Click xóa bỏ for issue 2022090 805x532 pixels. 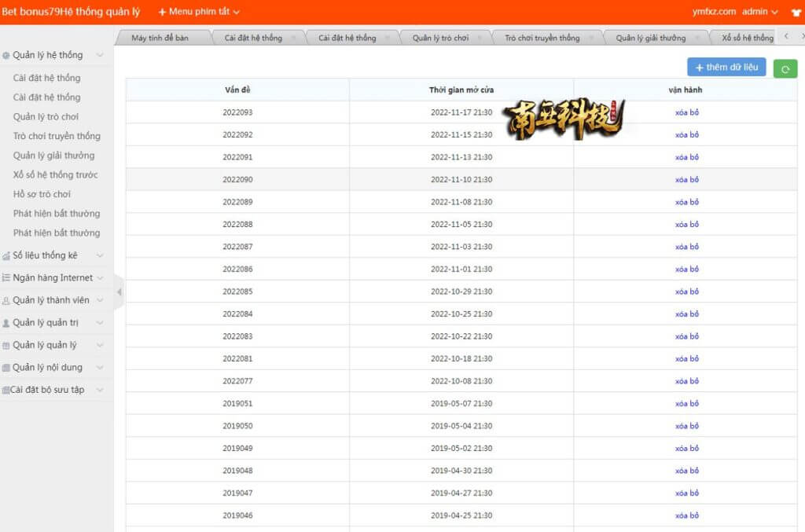click(687, 179)
